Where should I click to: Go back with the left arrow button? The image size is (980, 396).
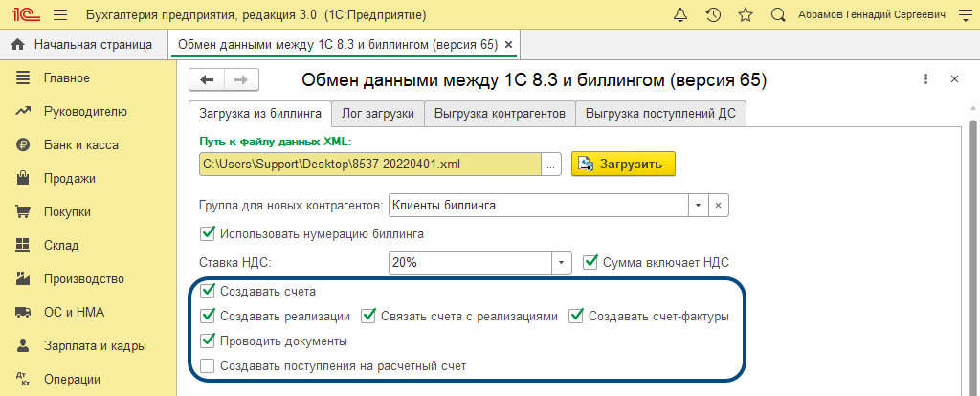pos(207,80)
